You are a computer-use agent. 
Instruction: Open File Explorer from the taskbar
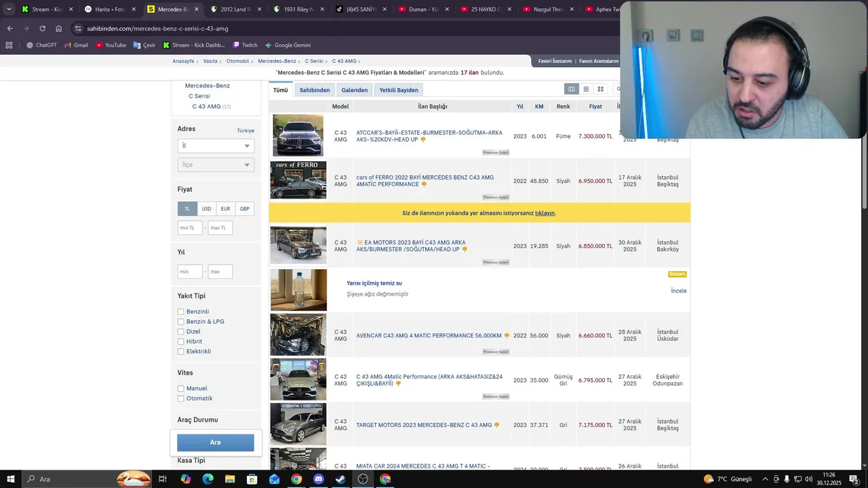[x=230, y=479]
